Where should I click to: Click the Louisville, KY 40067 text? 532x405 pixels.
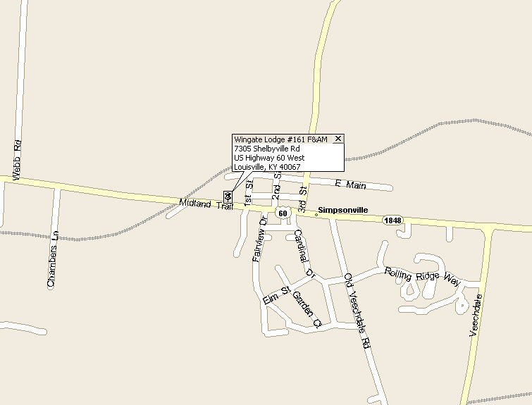click(x=267, y=167)
